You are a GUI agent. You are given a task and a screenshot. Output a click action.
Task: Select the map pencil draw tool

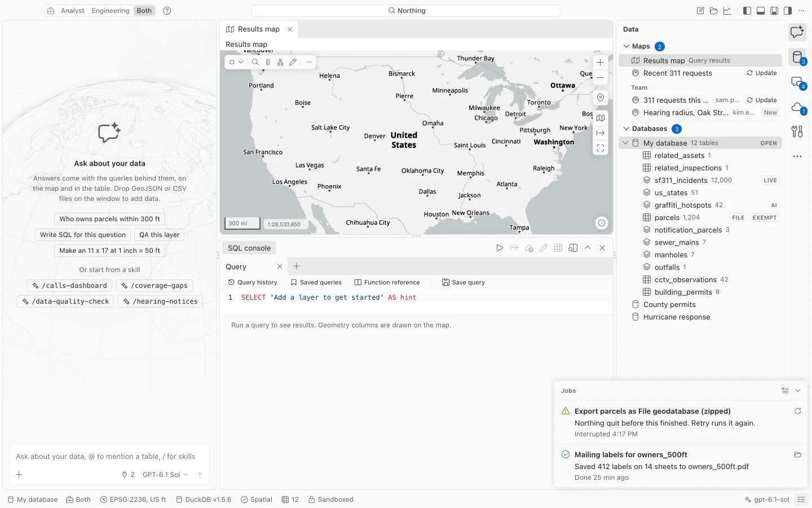tap(293, 62)
